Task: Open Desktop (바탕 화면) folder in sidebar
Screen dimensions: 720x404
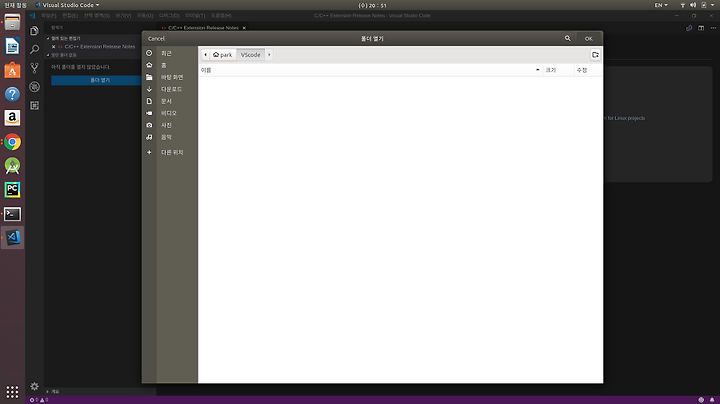Action: pyautogui.click(x=172, y=77)
